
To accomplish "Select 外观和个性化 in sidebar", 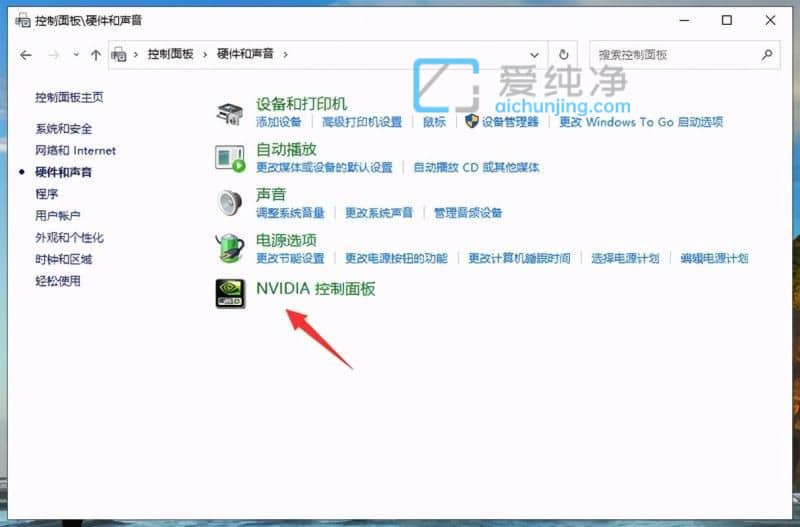I will [x=69, y=238].
